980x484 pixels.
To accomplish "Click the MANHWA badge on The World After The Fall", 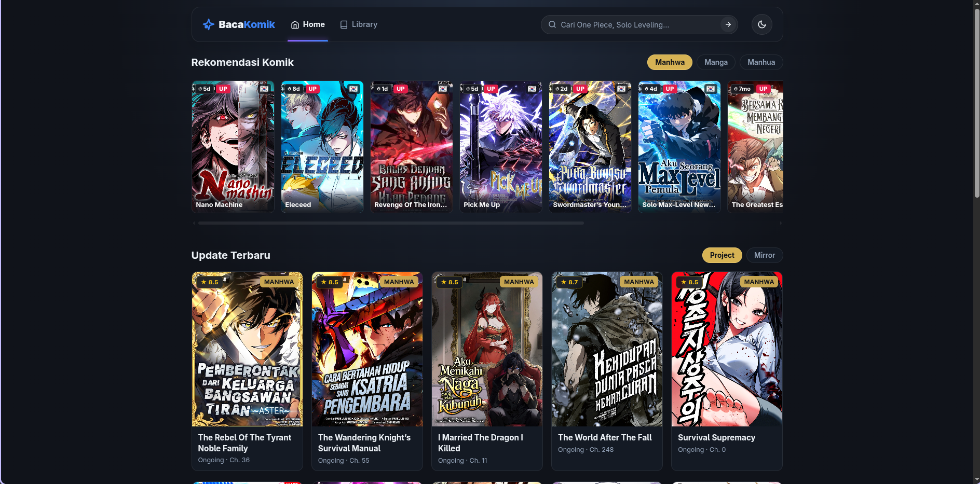I will (639, 282).
